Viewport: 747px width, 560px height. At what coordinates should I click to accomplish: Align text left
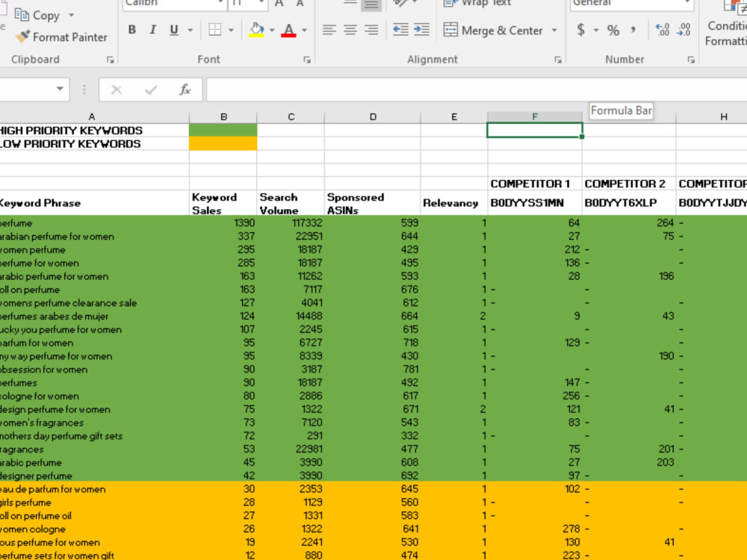pyautogui.click(x=329, y=30)
